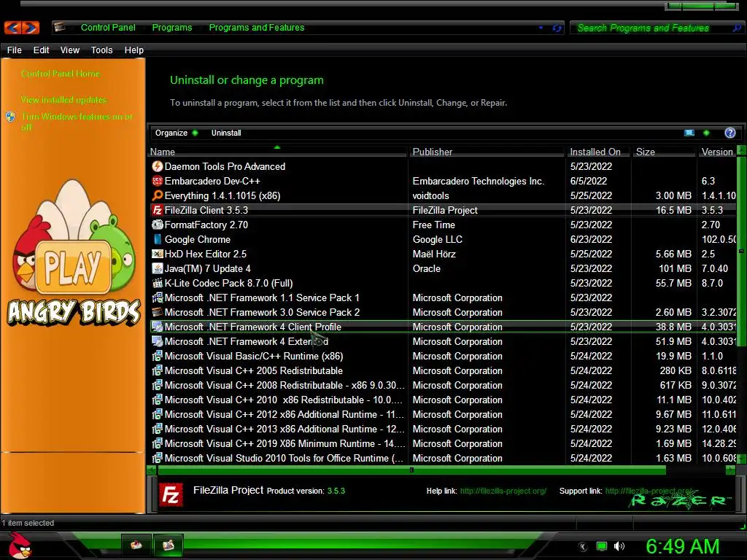The image size is (747, 560).
Task: Sort by the Size column header
Action: tap(664, 152)
